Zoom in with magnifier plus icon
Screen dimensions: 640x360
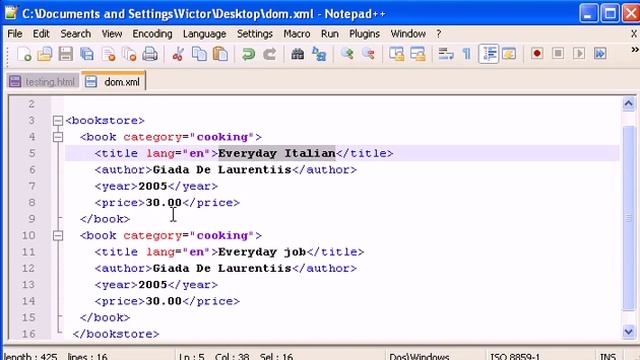coord(347,54)
